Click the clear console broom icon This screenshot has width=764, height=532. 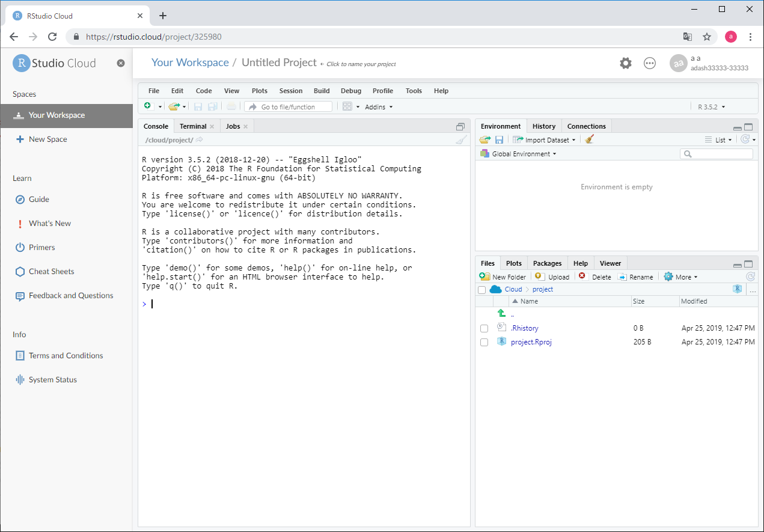click(461, 140)
